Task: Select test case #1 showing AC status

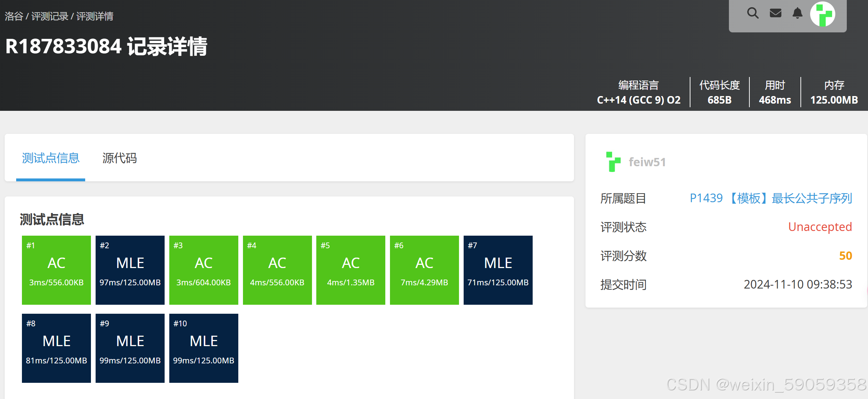Action: [56, 270]
